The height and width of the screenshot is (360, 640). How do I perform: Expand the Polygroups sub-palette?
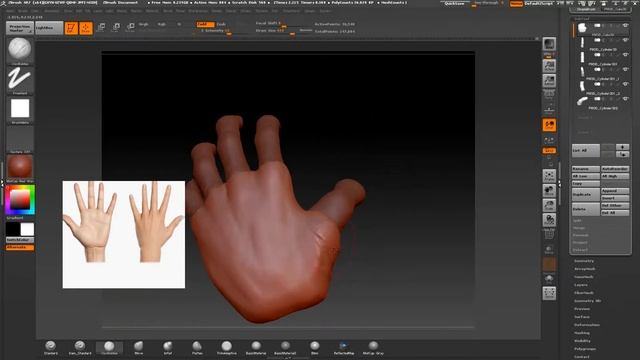585,349
